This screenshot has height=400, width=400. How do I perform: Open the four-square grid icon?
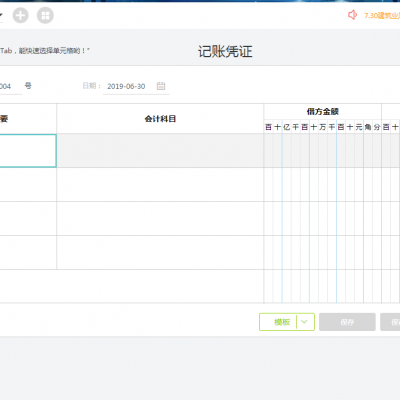[x=45, y=15]
